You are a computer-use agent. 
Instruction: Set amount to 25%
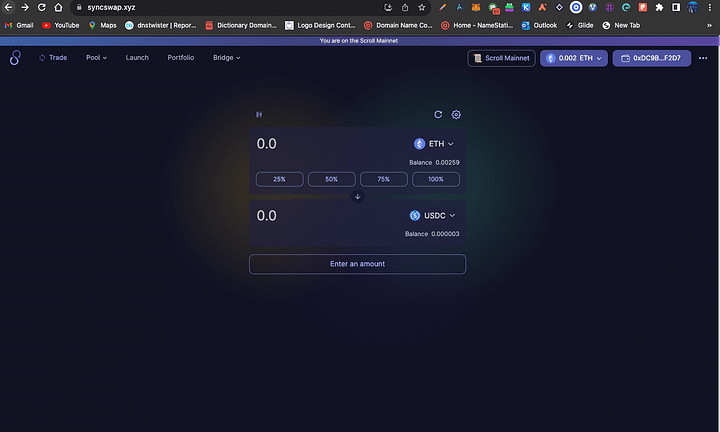[280, 180]
